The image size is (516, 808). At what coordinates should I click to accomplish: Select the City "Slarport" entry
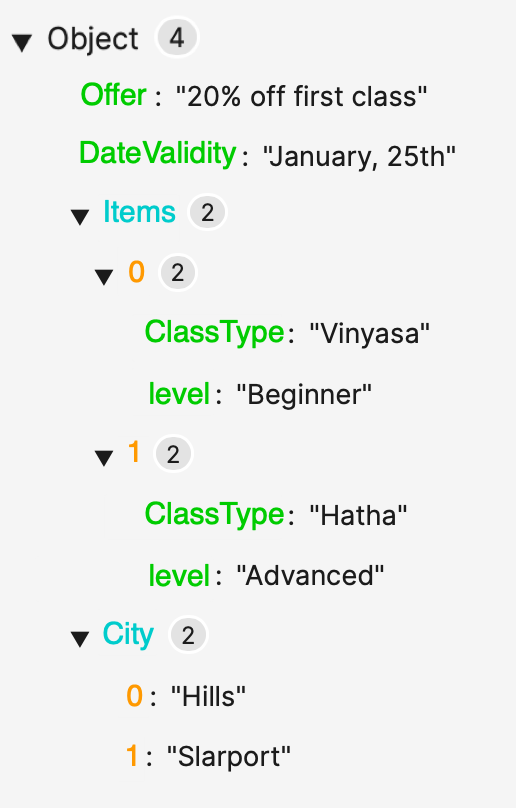(x=209, y=756)
